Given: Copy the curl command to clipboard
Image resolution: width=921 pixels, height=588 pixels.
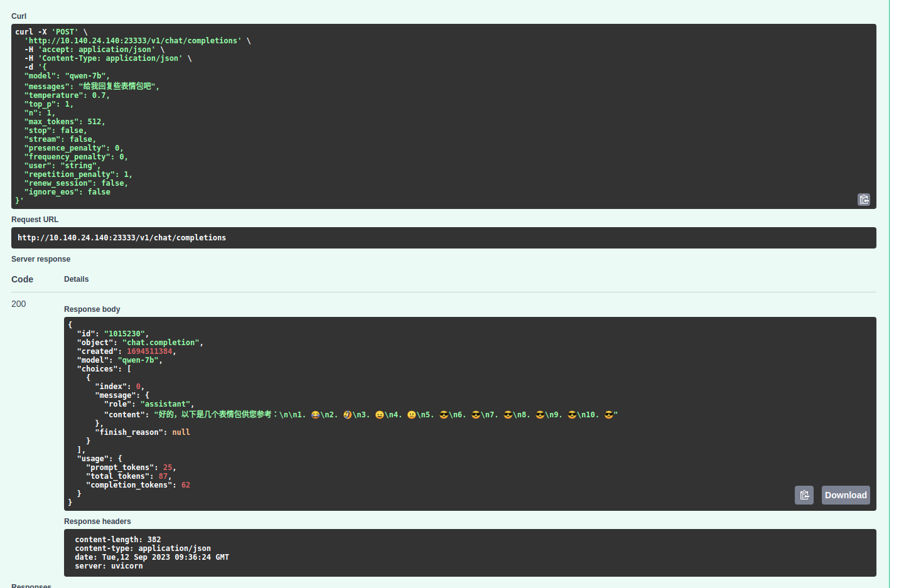Looking at the screenshot, I should click(x=864, y=199).
